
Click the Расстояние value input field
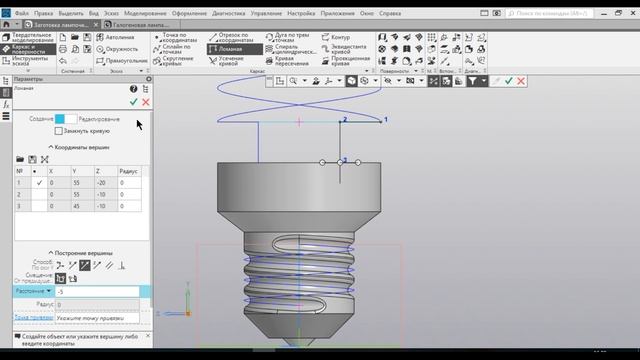pos(97,291)
